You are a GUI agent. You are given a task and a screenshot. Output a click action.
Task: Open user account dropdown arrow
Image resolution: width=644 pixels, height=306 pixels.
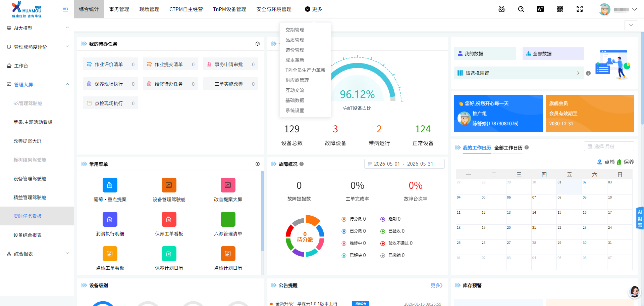(635, 9)
